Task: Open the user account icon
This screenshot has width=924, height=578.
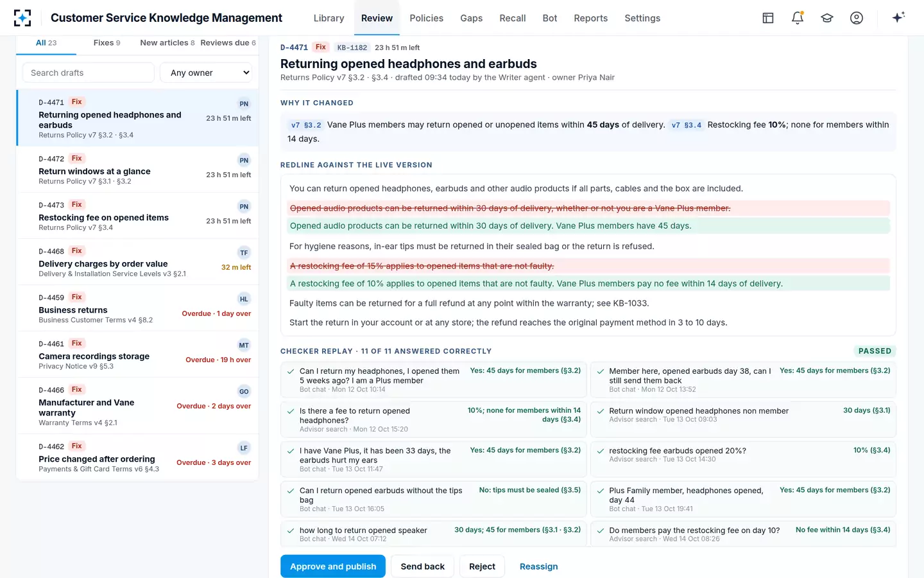Action: point(857,18)
